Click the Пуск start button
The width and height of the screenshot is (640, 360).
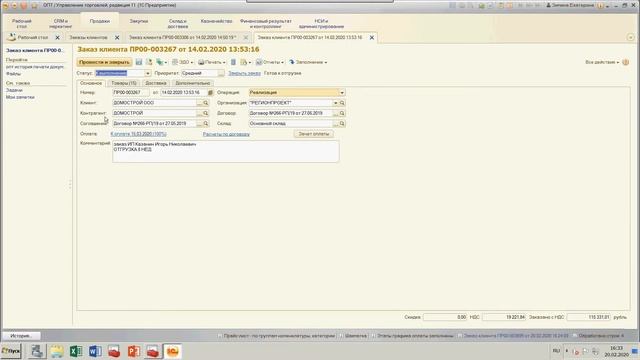pos(11,351)
